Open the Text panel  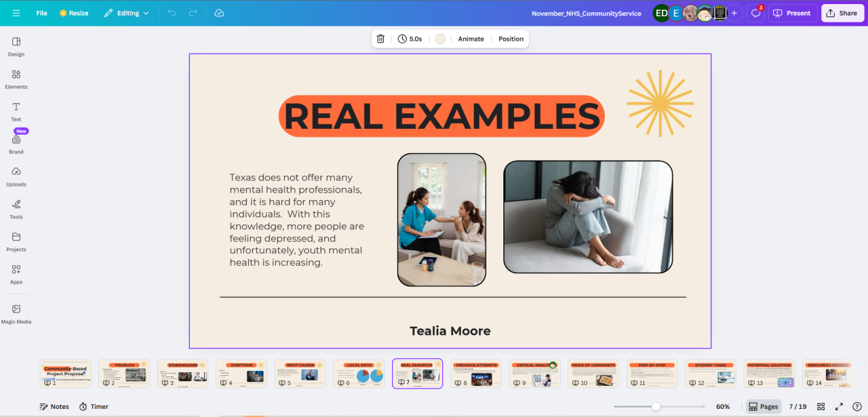(x=16, y=111)
